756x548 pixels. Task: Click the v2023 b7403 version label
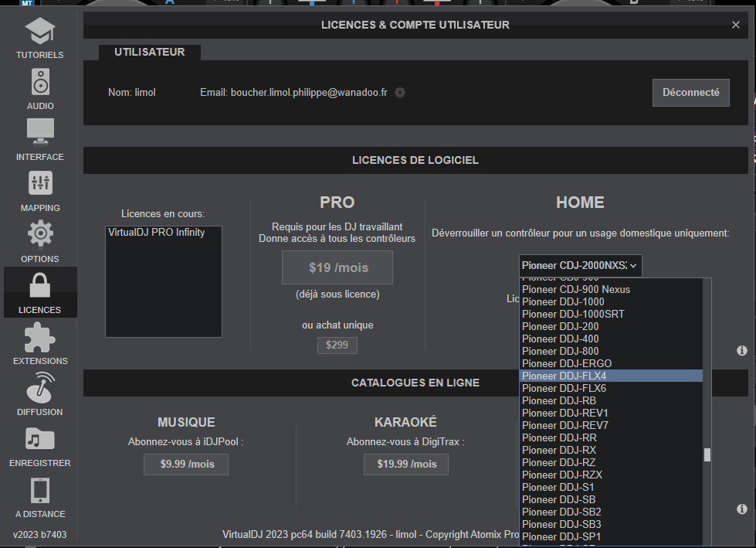[x=40, y=535]
